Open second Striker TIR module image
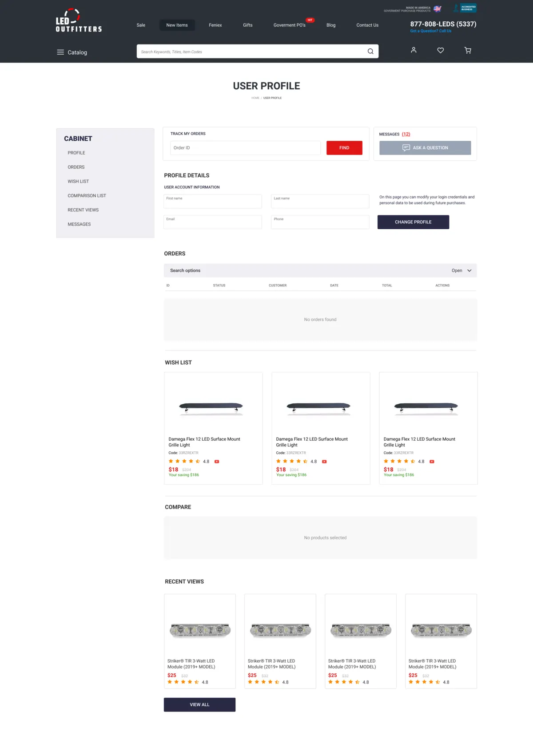The height and width of the screenshot is (756, 533). [280, 630]
